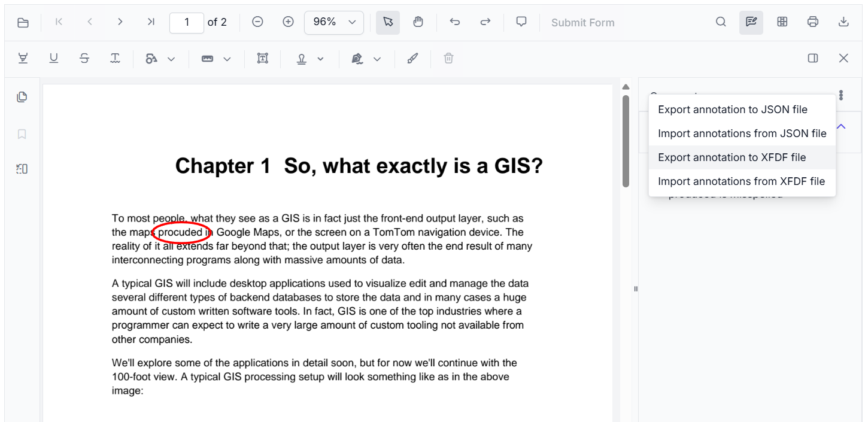Click the scrollbar up arrow
The width and height of the screenshot is (868, 422).
(x=626, y=87)
